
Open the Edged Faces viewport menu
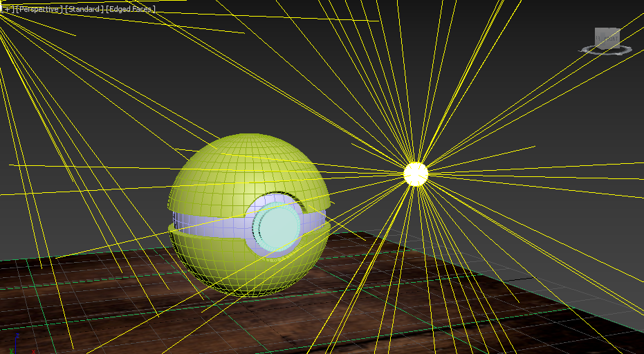(x=131, y=9)
